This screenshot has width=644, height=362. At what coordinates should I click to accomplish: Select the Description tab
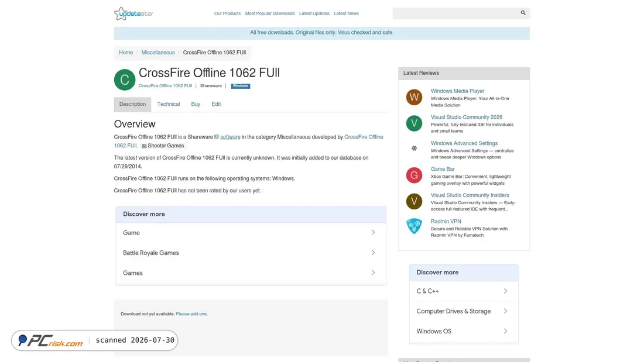coord(132,104)
